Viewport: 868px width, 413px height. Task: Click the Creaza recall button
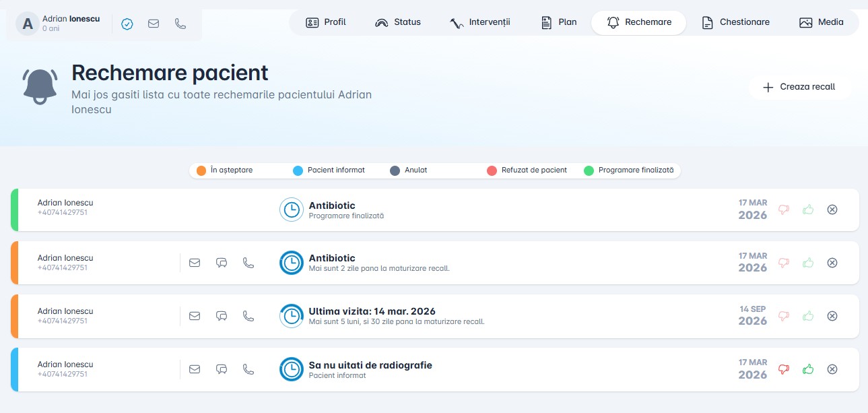click(799, 87)
